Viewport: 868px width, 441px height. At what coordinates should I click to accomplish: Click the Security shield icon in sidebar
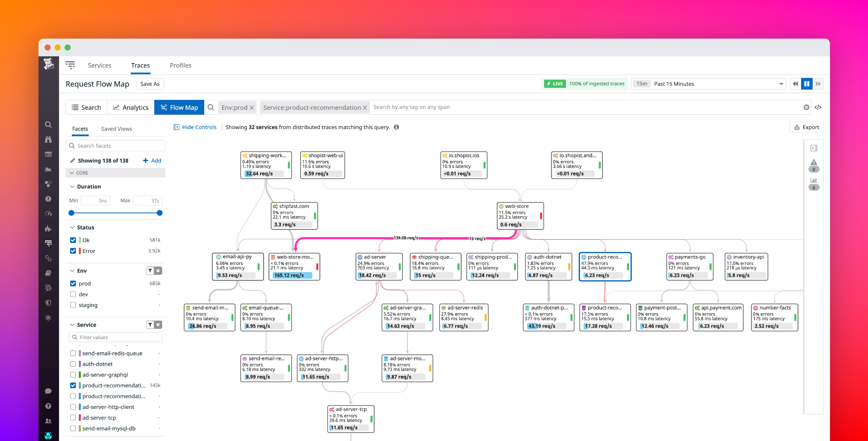(x=48, y=303)
